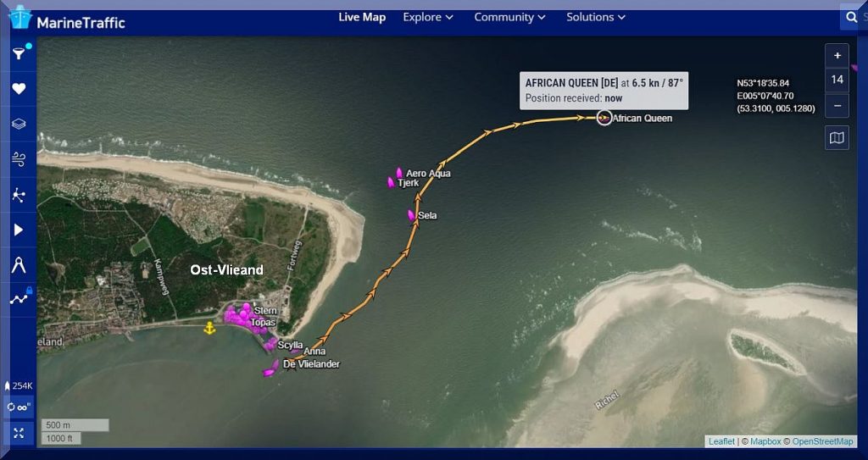Open the OpenStreetMap attribution link
The width and height of the screenshot is (868, 460).
(822, 441)
